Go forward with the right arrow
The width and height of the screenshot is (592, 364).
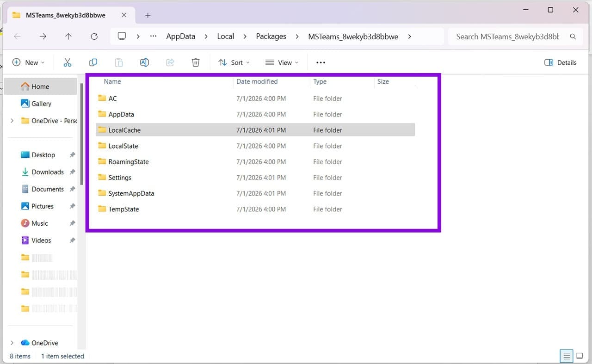tap(43, 37)
